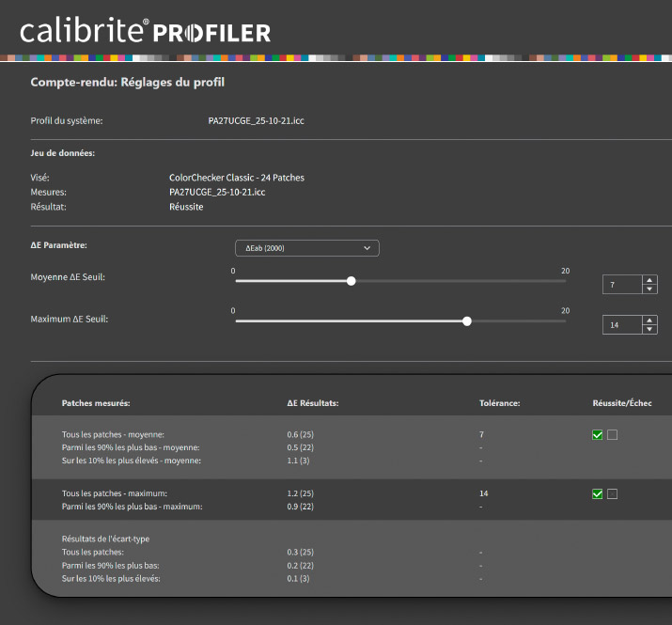This screenshot has height=625, width=672.
Task: Select ColorChecker Classic - 24 Patches target text
Action: (236, 178)
